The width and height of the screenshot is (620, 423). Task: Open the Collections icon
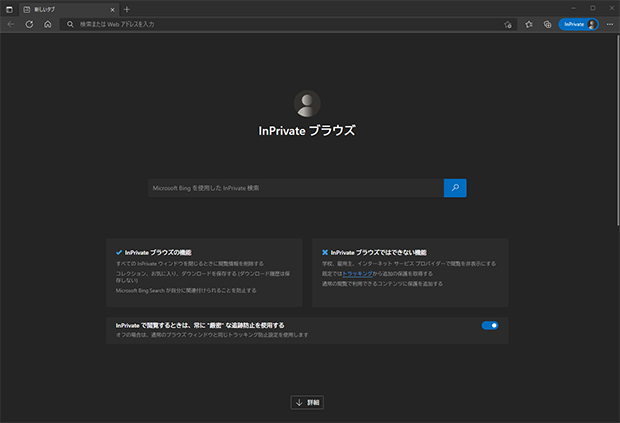point(547,25)
